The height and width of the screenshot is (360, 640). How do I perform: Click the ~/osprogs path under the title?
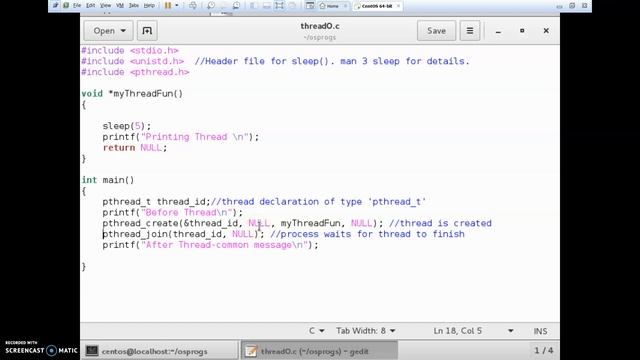tap(320, 37)
